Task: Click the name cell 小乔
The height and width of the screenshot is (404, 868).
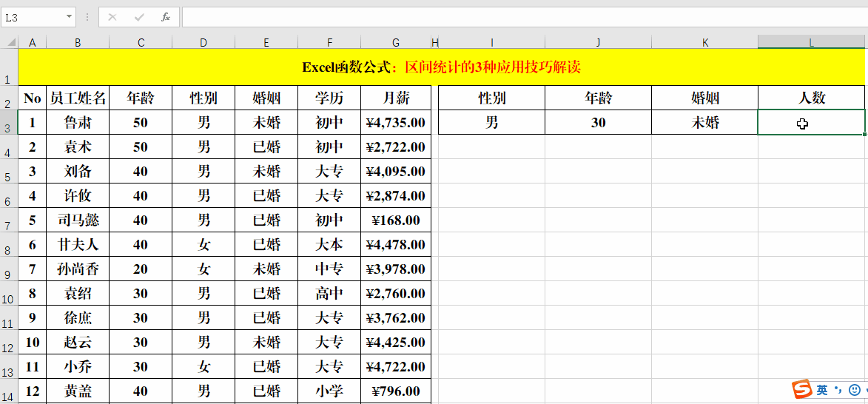Action: coord(78,366)
